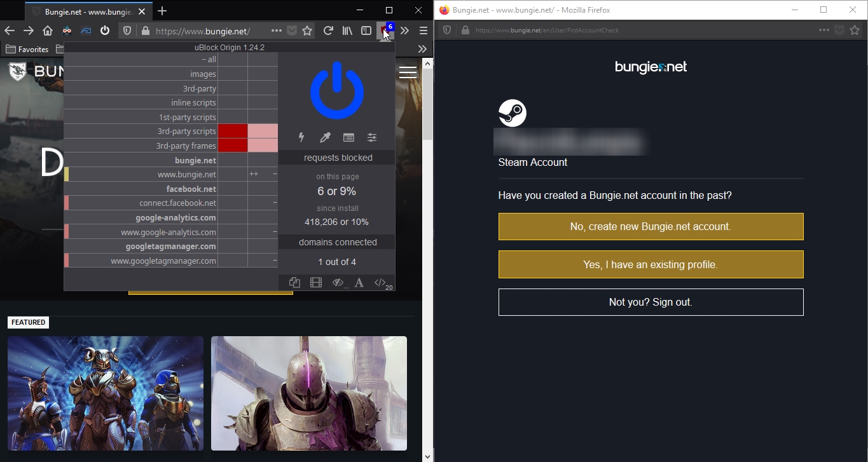Select the '3rd-party' firewall row label

(x=200, y=88)
